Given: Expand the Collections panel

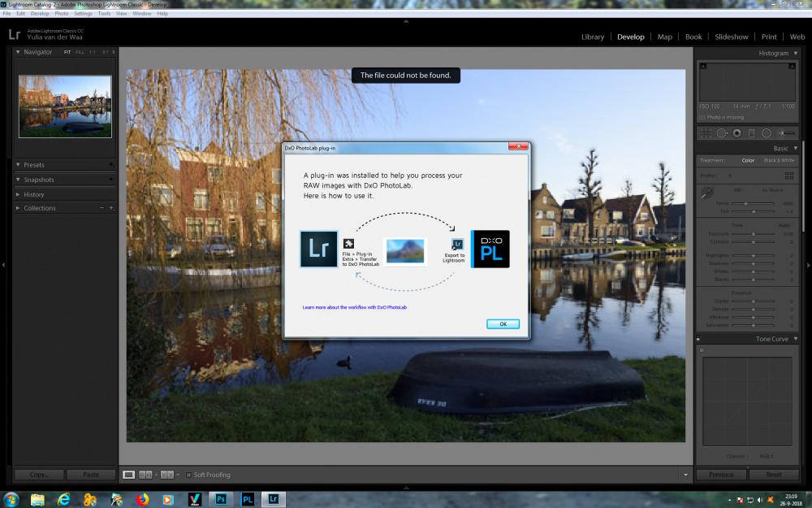Looking at the screenshot, I should click(x=18, y=208).
